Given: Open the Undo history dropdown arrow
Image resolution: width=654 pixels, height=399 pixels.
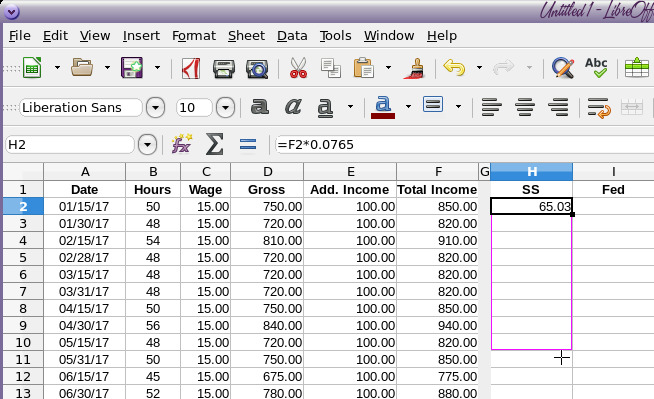Looking at the screenshot, I should [479, 68].
